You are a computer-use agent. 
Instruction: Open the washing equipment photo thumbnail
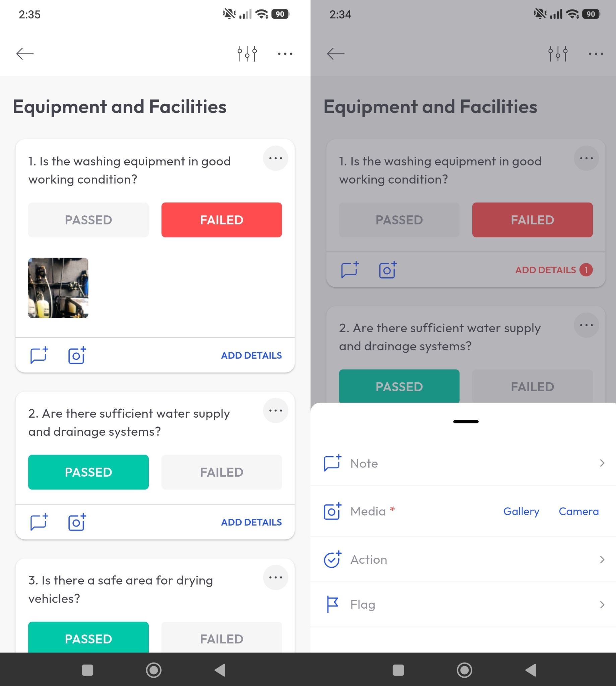[58, 288]
